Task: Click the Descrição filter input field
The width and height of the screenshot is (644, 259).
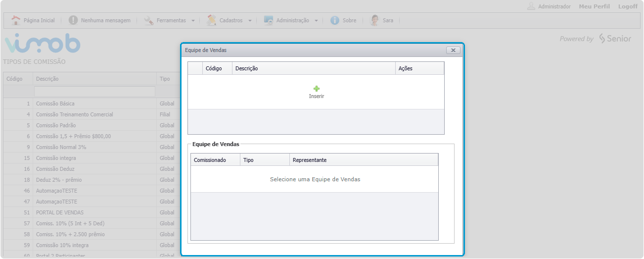Action: (94, 92)
